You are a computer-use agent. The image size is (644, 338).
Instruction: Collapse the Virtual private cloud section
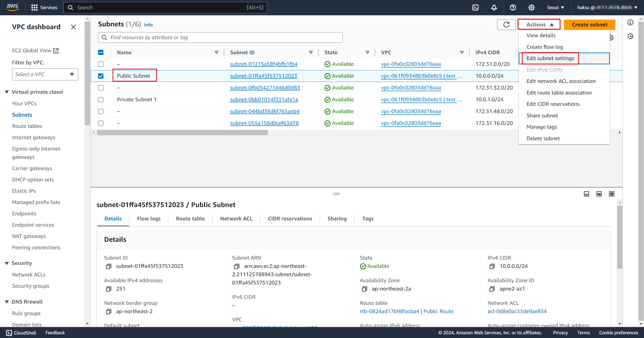click(x=7, y=92)
